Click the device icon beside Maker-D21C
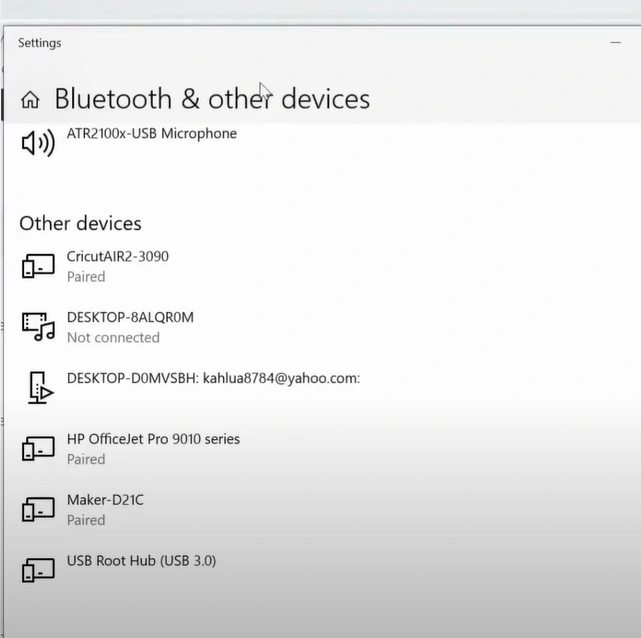 [x=38, y=510]
